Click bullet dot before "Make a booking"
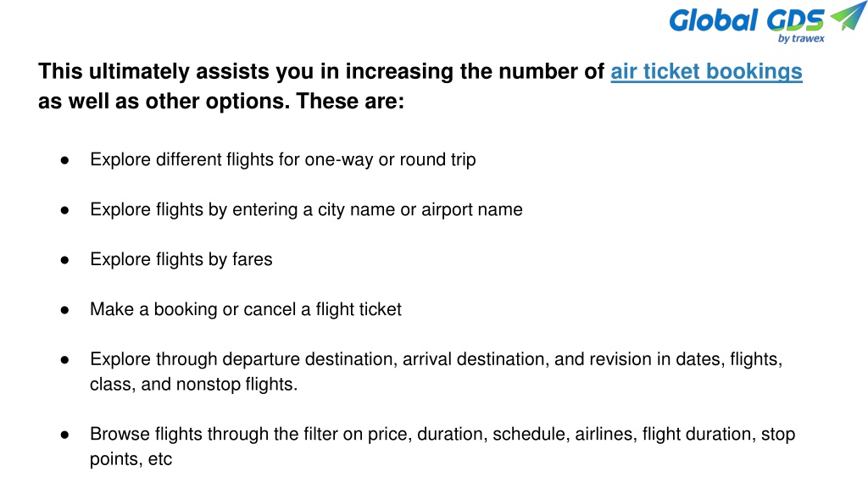Image resolution: width=868 pixels, height=488 pixels. [x=64, y=310]
